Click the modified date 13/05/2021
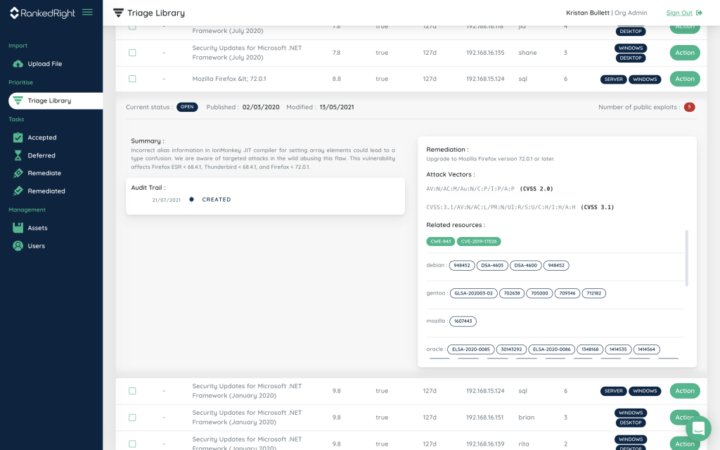Viewport: 720px width, 450px height. click(337, 107)
